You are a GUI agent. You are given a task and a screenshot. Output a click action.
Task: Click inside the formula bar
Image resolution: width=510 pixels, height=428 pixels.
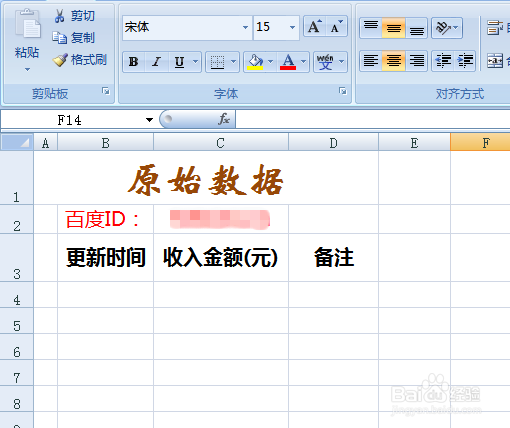point(373,119)
